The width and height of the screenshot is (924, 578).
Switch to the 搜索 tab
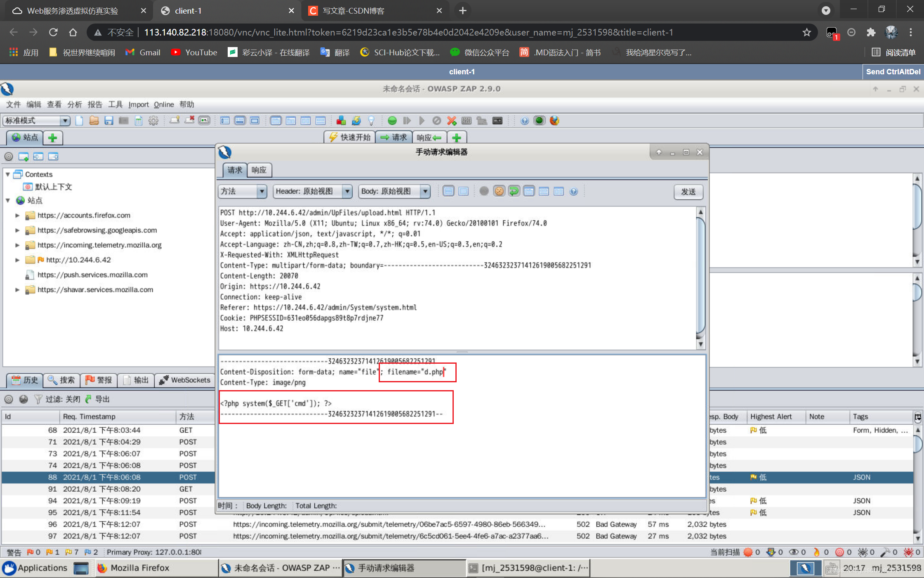(x=61, y=380)
